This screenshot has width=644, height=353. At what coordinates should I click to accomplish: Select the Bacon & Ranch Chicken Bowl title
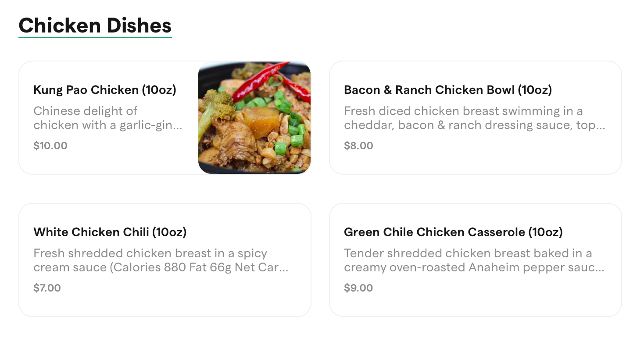(448, 90)
